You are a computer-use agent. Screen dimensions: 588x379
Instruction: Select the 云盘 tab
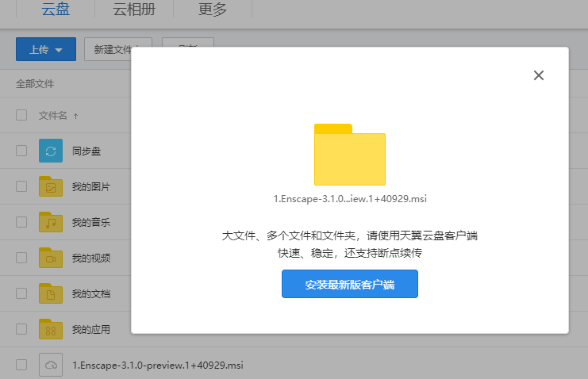(56, 9)
